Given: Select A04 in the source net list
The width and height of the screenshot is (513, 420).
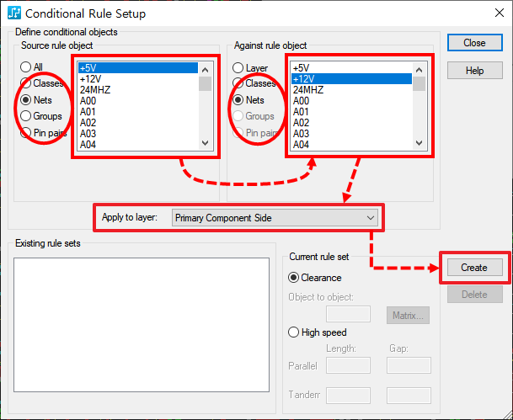Looking at the screenshot, I should (x=138, y=145).
